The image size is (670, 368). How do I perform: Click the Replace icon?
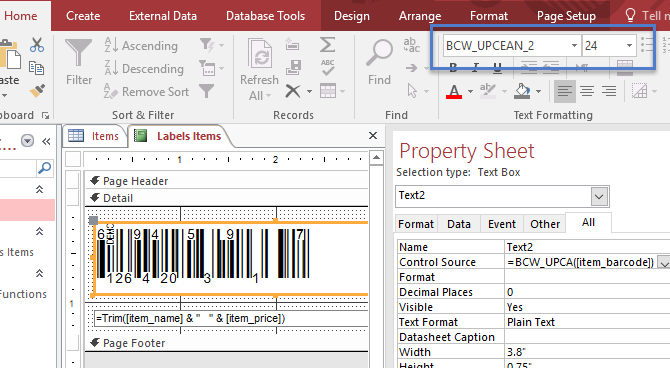click(411, 45)
